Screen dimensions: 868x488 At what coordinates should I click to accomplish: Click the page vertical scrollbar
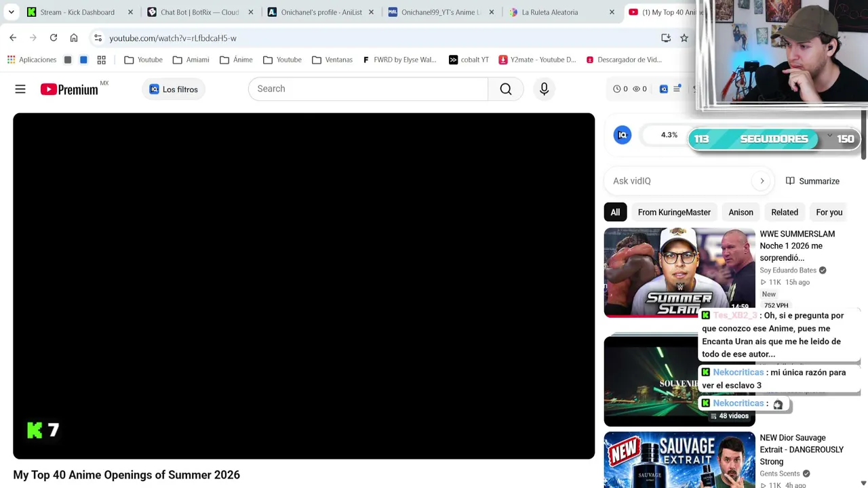(x=863, y=136)
